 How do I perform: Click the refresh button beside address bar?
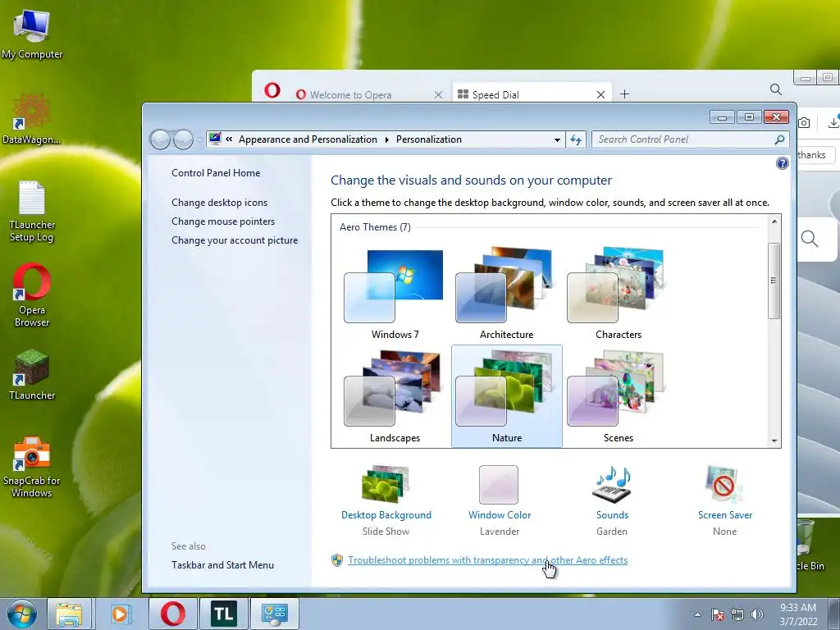coord(576,139)
